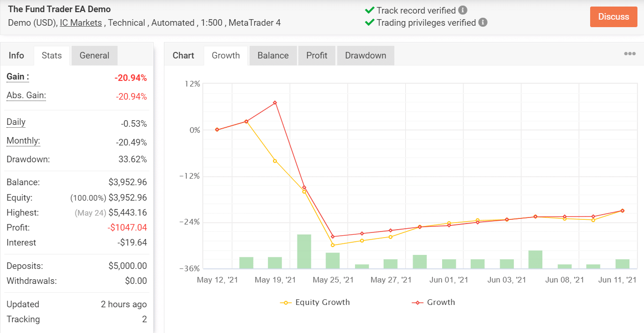644x333 pixels.
Task: Open the Drawdown chart tab
Action: [x=365, y=55]
